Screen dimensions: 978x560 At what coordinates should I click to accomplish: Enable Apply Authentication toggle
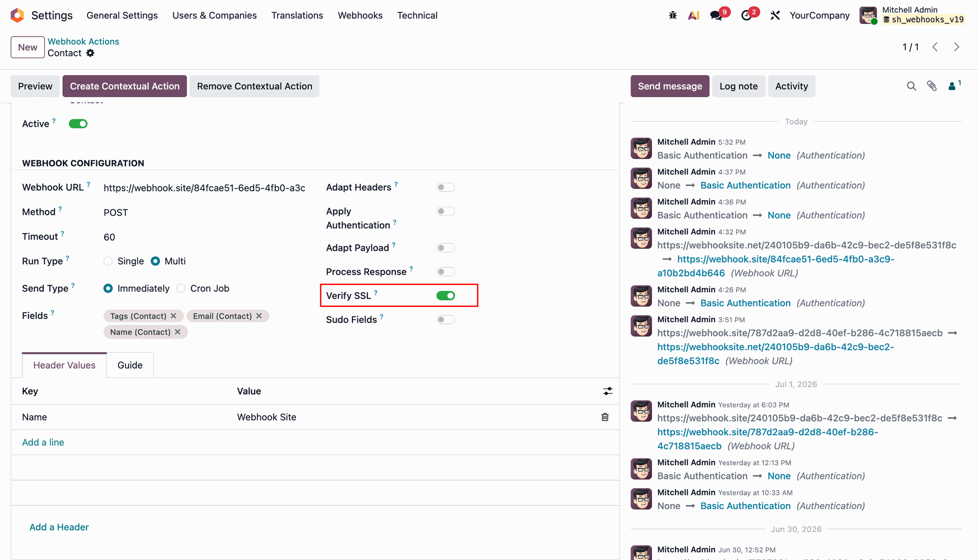pyautogui.click(x=446, y=211)
